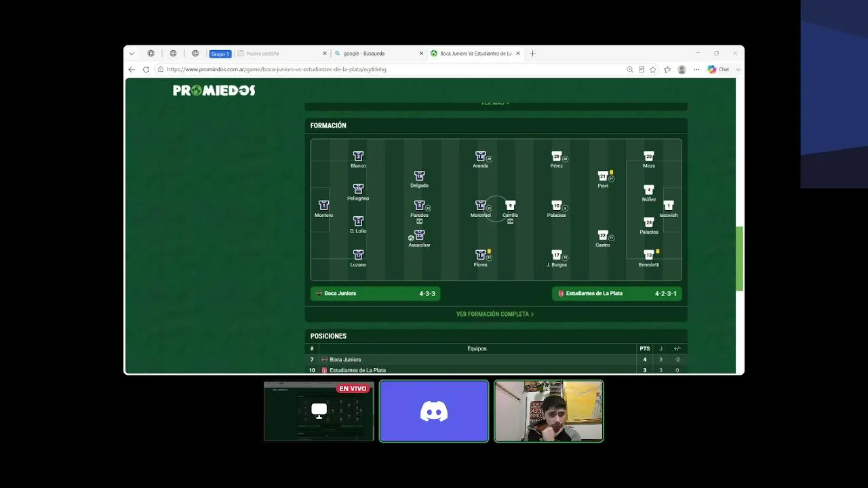Click the yellow card beside Piovi
868x488 pixels.
pos(611,172)
